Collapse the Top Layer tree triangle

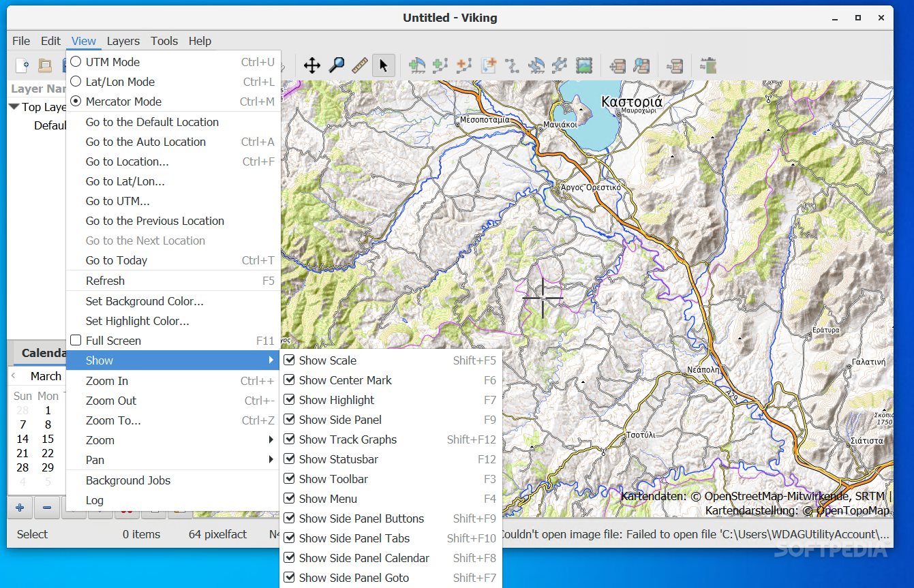[x=14, y=107]
